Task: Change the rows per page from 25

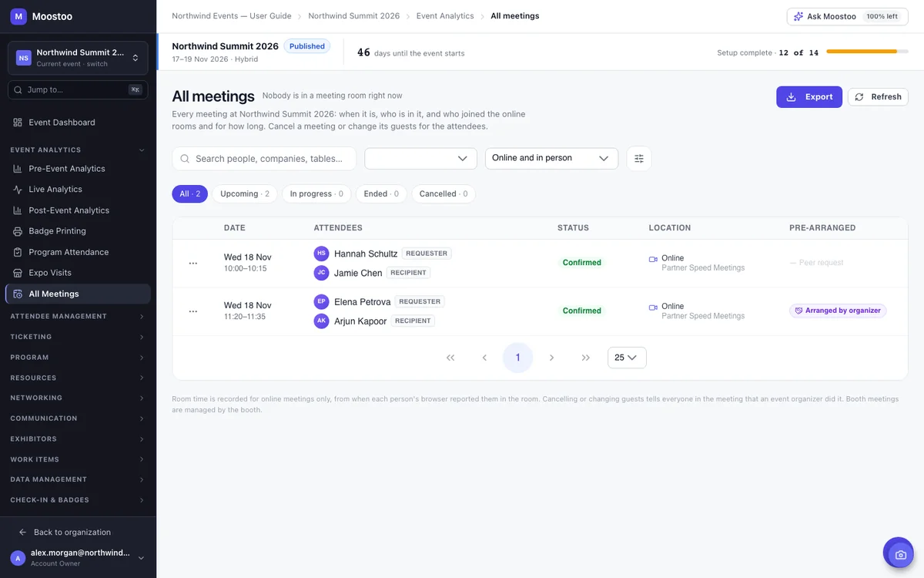Action: (627, 358)
